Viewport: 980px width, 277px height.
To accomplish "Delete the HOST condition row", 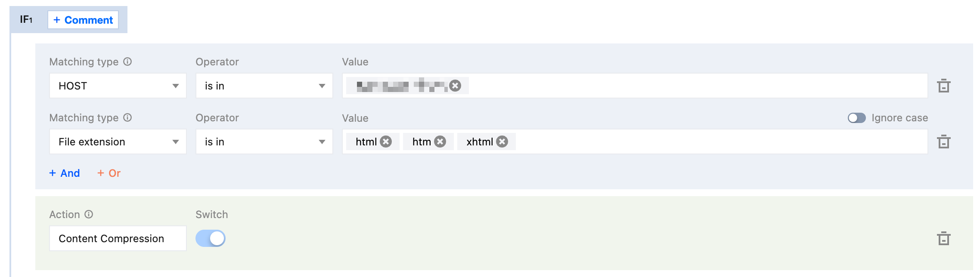I will pos(943,86).
